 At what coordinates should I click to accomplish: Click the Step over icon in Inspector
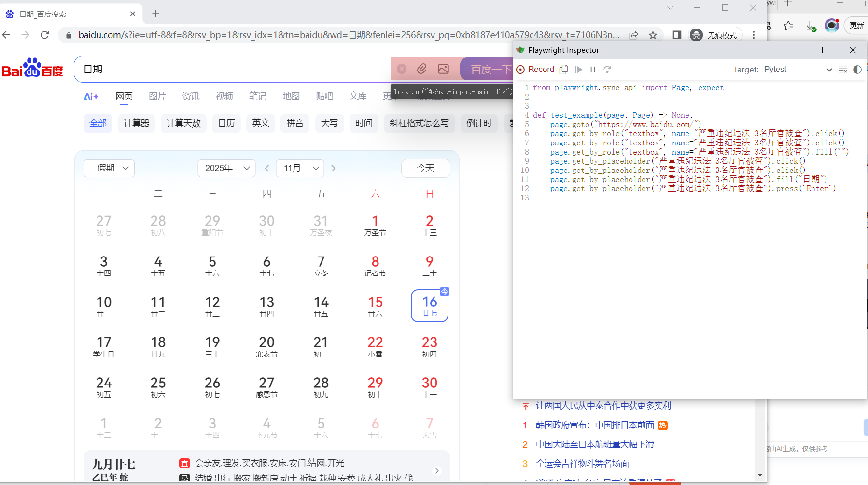[x=607, y=69]
